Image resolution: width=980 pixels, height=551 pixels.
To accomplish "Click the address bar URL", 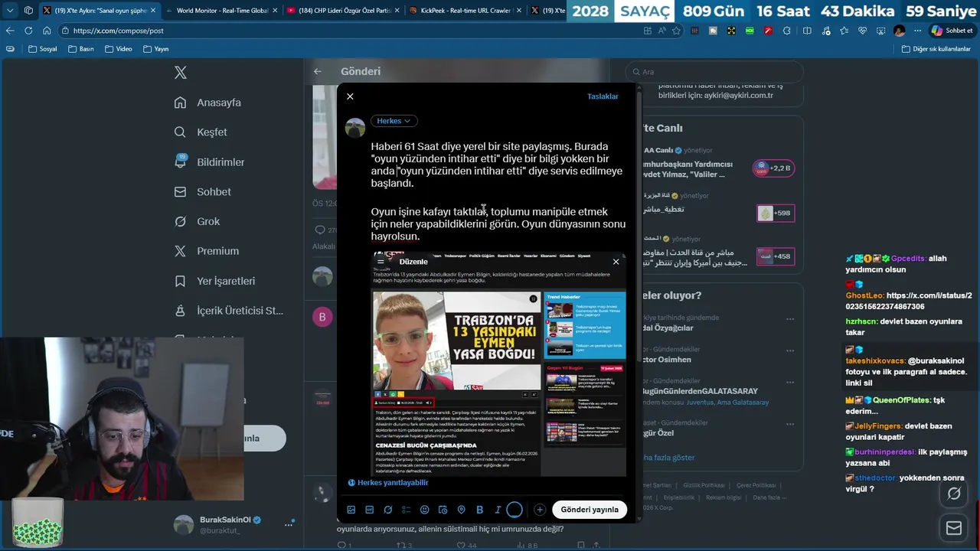I will tap(119, 31).
